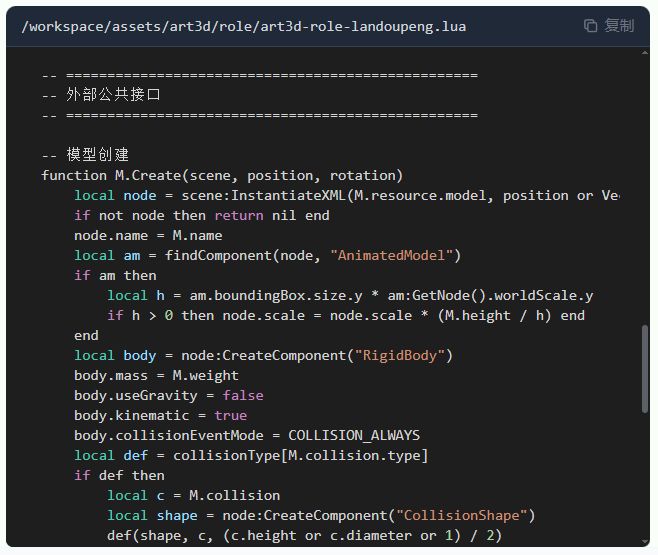The width and height of the screenshot is (658, 555).
Task: Click the line with scene:InstantiateXML
Action: pyautogui.click(x=347, y=195)
